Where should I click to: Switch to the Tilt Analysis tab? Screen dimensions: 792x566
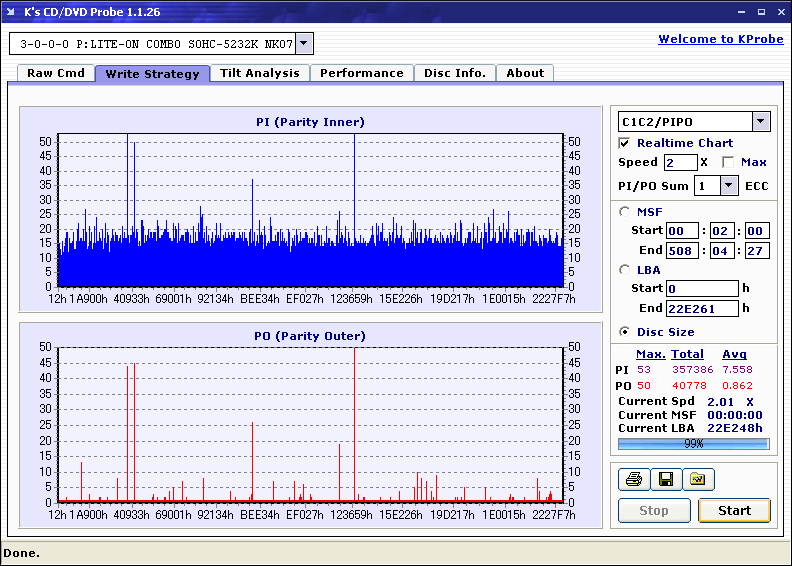(260, 73)
